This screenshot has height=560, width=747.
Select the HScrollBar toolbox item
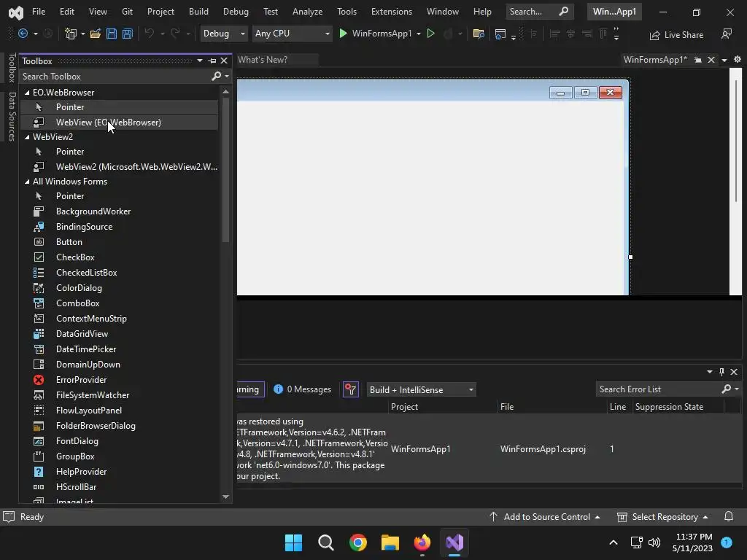click(x=119, y=487)
